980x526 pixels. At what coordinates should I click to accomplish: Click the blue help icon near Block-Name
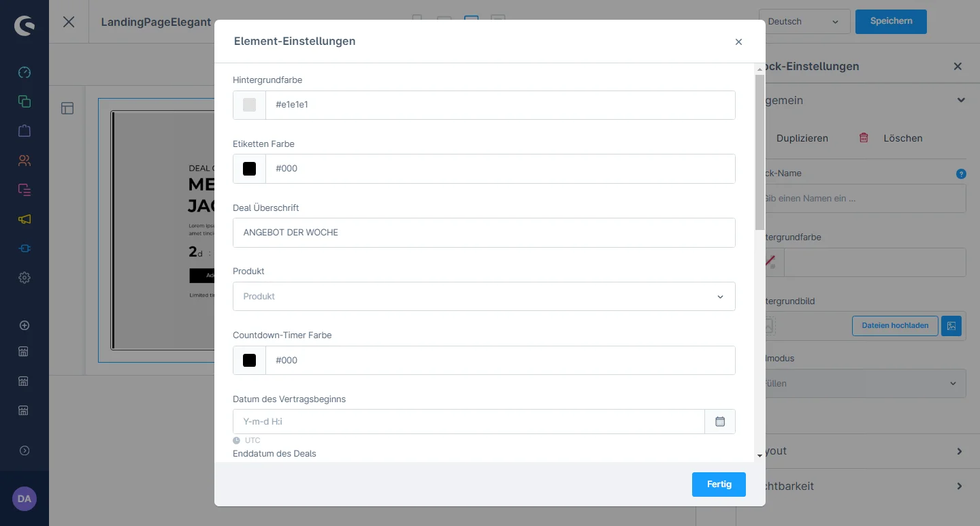tap(961, 174)
